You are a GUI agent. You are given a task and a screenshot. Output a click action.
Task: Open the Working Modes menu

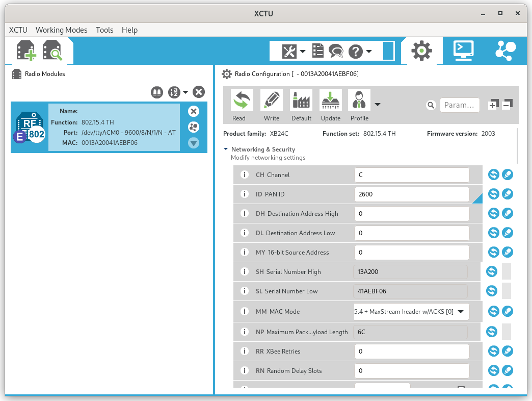[61, 30]
